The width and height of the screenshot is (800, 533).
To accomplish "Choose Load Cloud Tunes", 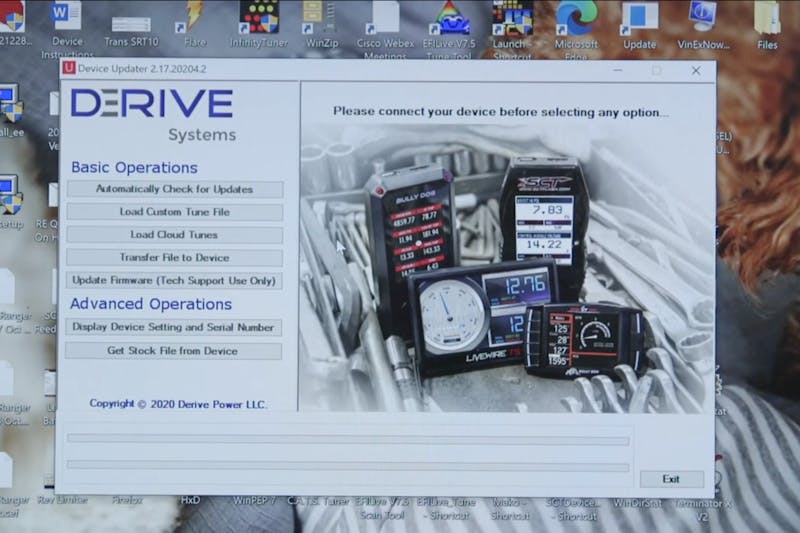I will point(174,235).
